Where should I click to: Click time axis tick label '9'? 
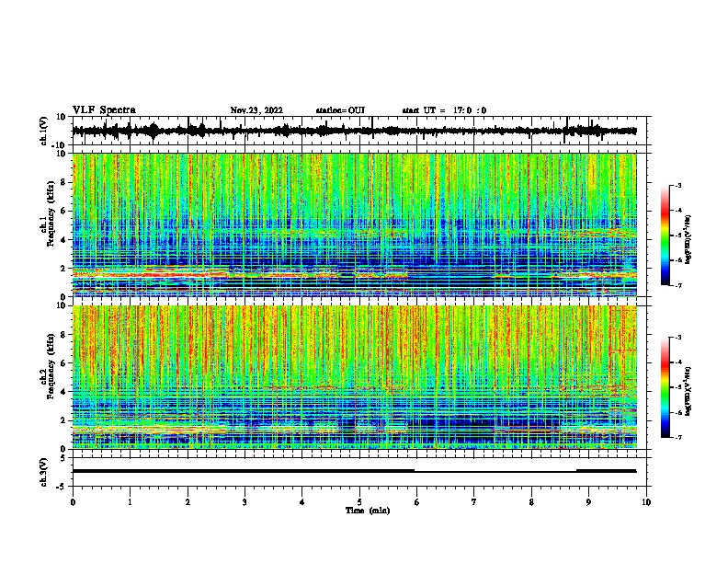pyautogui.click(x=588, y=502)
